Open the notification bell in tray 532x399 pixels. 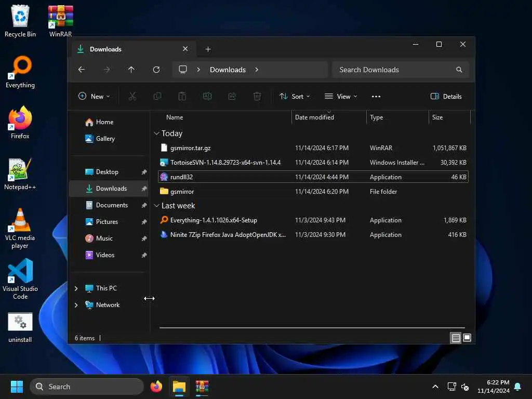point(517,387)
